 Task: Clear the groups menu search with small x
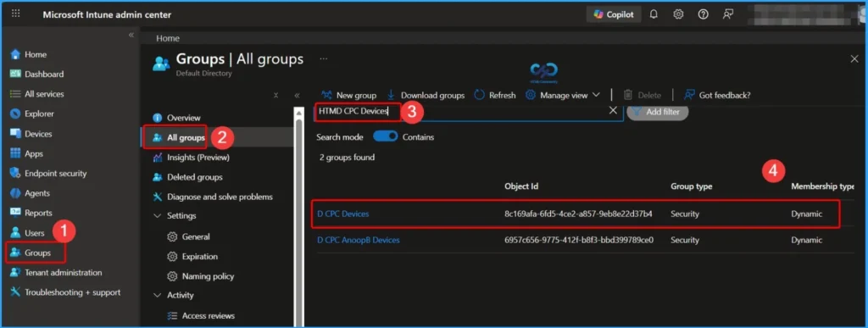point(275,95)
